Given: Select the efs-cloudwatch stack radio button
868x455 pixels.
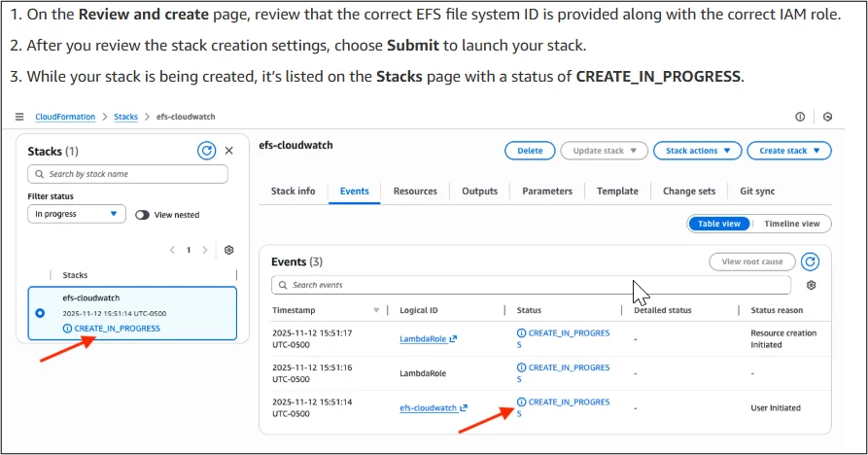Looking at the screenshot, I should click(40, 313).
